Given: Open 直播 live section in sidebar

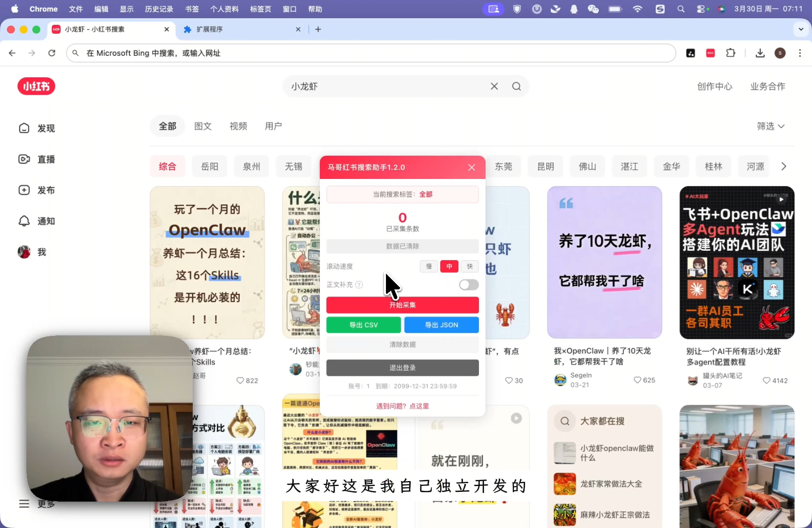Looking at the screenshot, I should pos(37,159).
